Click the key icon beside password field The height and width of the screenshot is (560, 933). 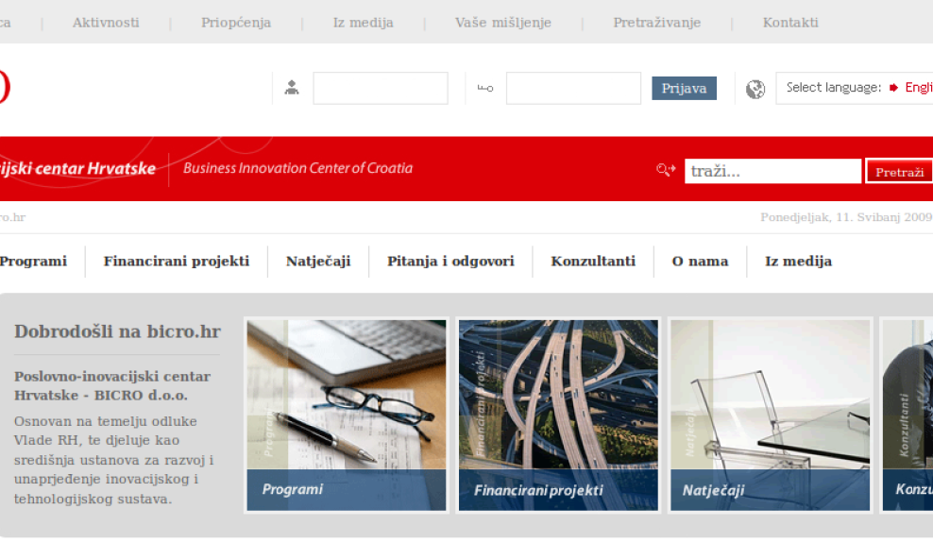[485, 88]
